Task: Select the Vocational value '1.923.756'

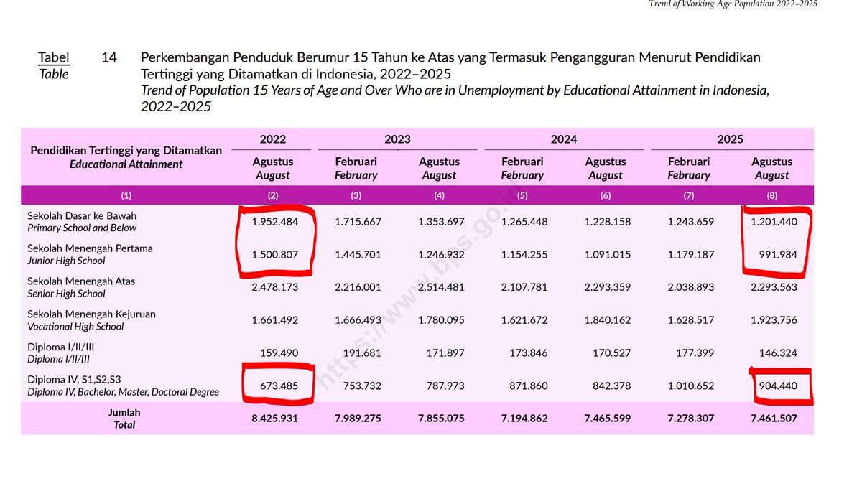Action: click(774, 320)
